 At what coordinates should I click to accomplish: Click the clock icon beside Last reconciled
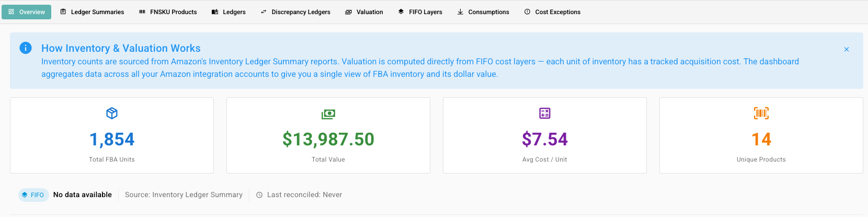coord(259,195)
